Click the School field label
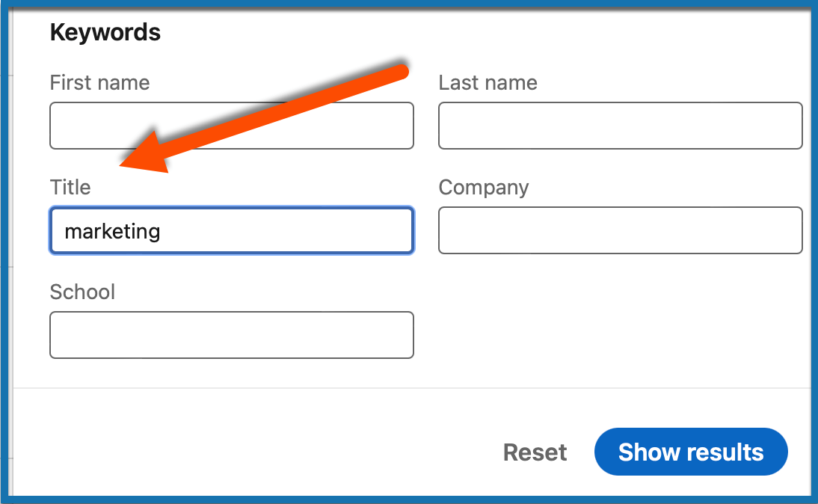The image size is (818, 504). 82,292
